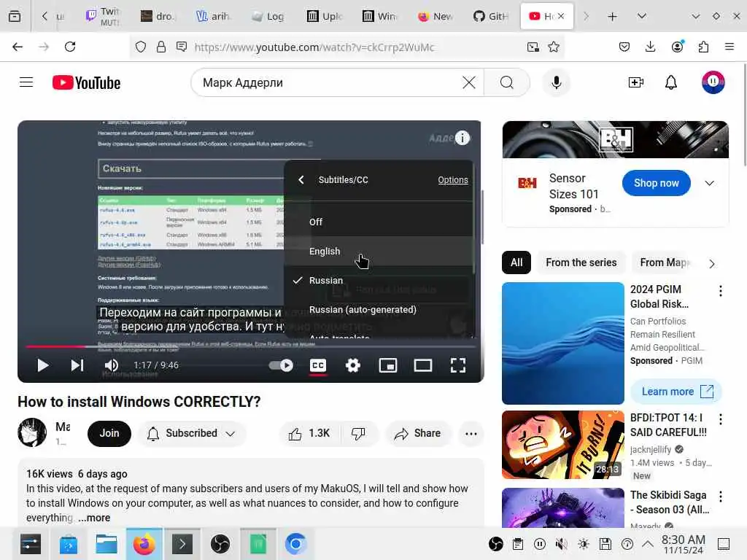Save page to Pocket

click(x=624, y=47)
